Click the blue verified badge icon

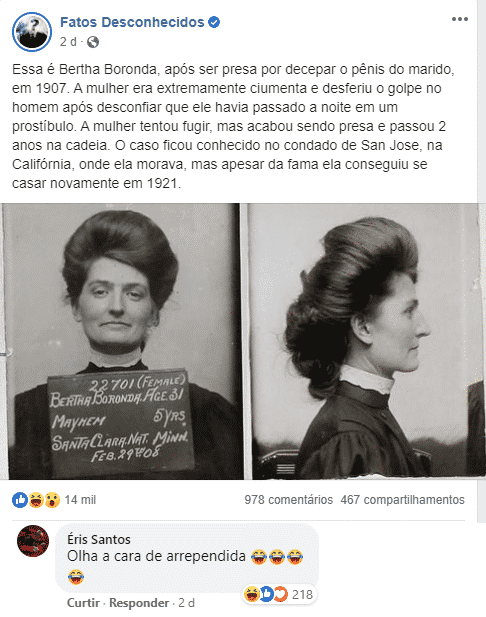point(214,22)
